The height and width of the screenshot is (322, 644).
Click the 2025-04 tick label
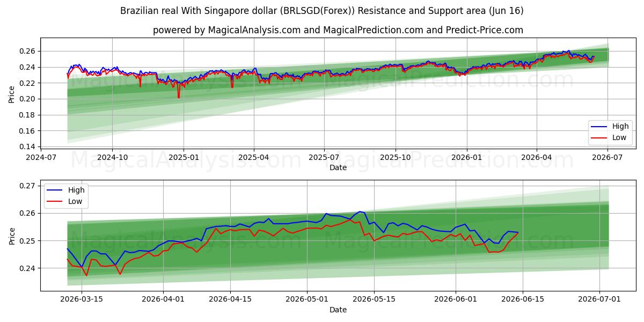pos(254,157)
